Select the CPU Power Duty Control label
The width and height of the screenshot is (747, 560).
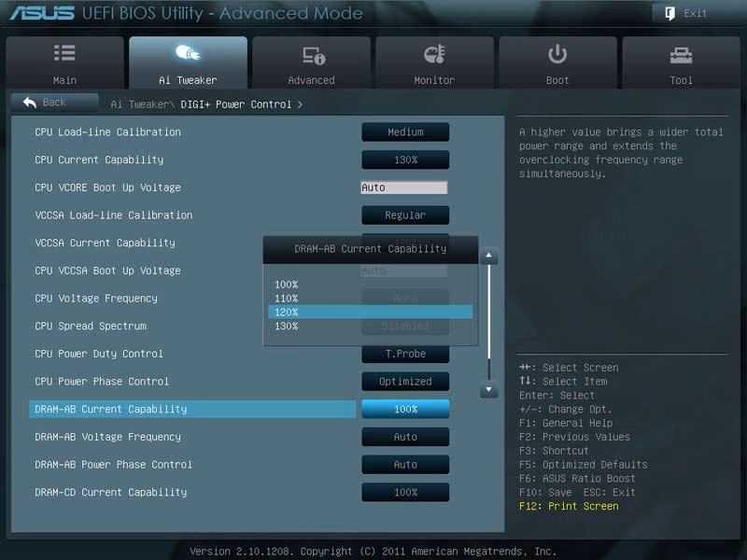tap(99, 354)
